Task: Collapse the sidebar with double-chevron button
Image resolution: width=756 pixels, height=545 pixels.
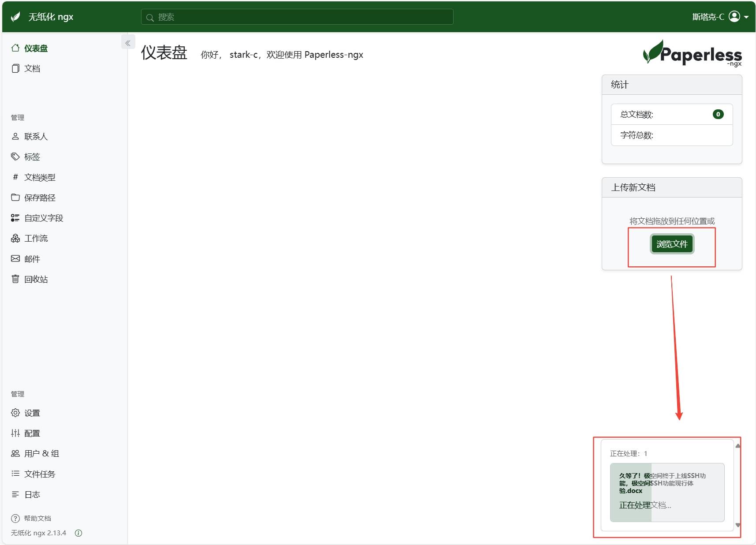Action: (128, 43)
